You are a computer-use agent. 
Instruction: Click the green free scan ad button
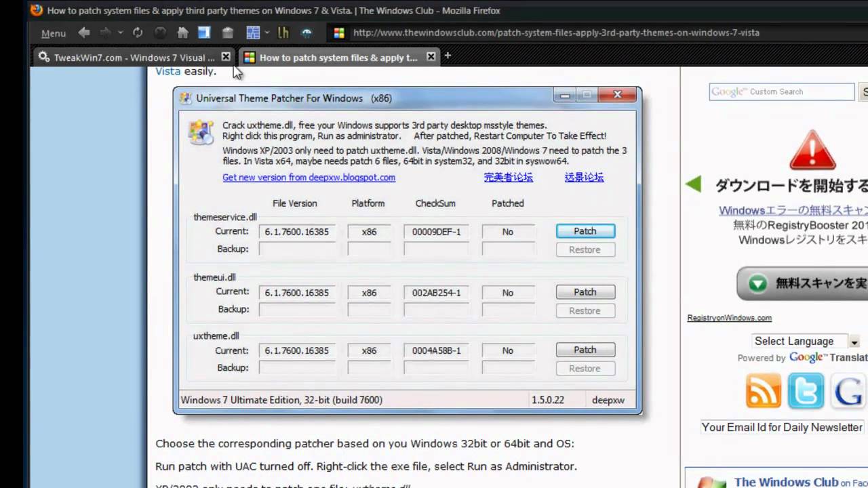pos(802,283)
